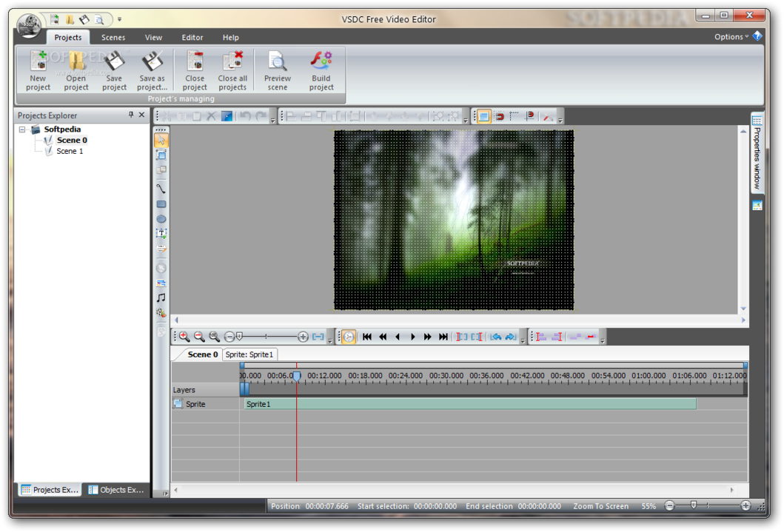784x532 pixels.
Task: Select Scene 1 in Projects Explorer
Action: pos(70,151)
